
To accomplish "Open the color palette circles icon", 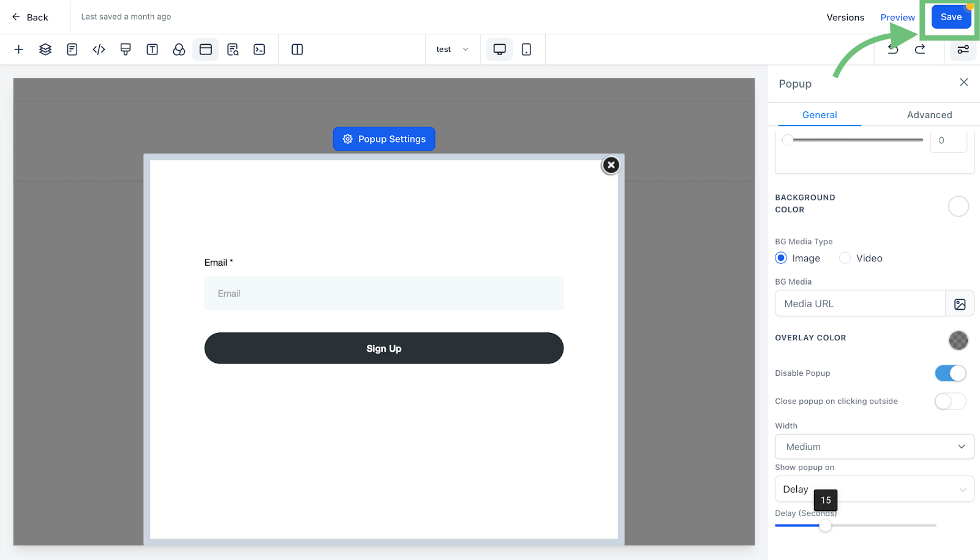I will [179, 50].
